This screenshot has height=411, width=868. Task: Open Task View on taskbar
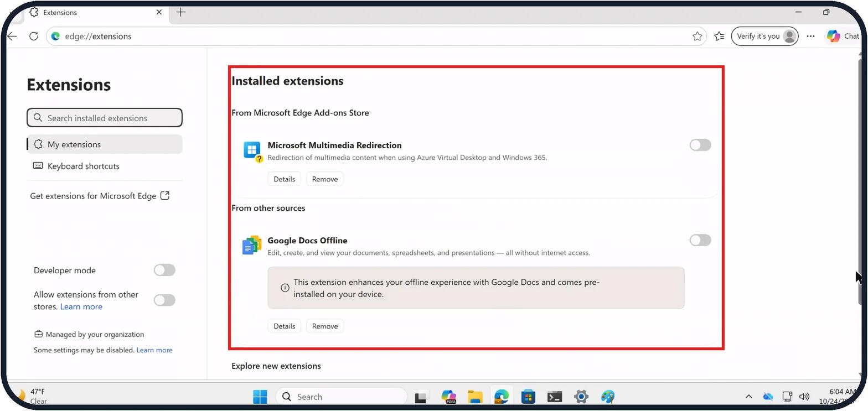[422, 397]
